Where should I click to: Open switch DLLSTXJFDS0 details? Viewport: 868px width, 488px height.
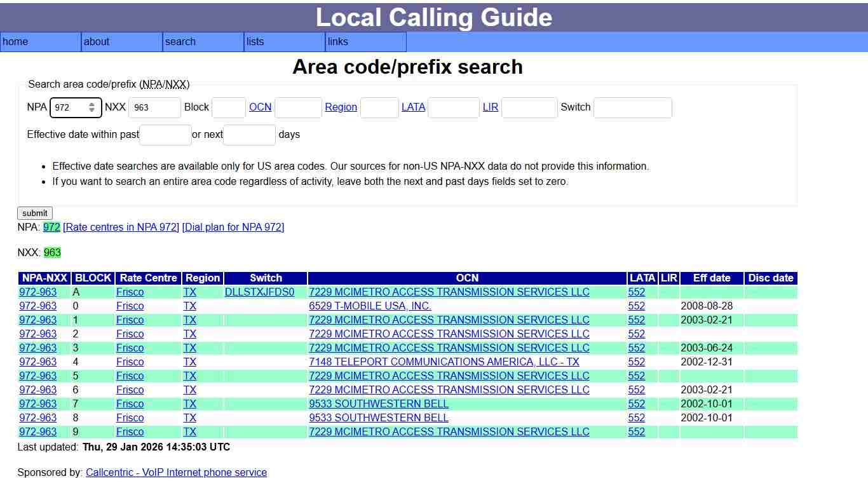(x=261, y=292)
